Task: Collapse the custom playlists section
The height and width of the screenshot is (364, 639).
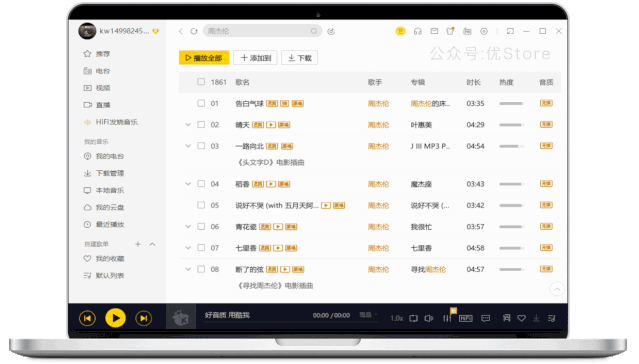Action: 152,244
